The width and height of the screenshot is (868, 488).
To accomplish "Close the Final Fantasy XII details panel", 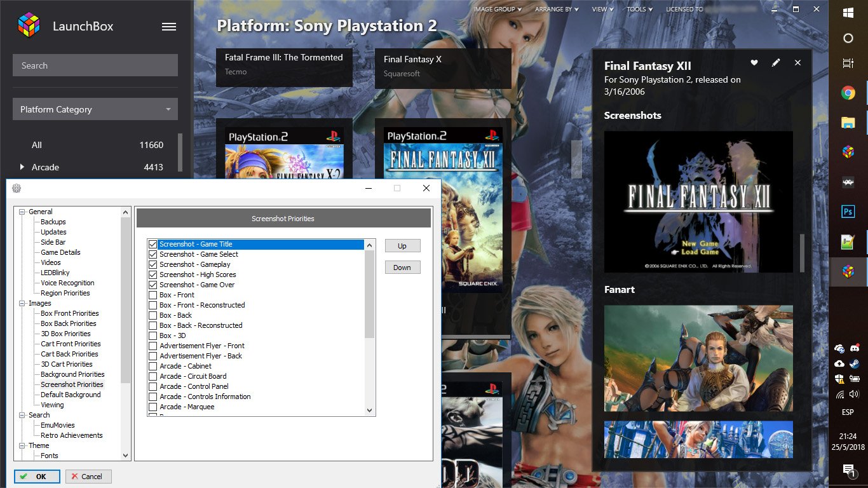I will pos(798,63).
